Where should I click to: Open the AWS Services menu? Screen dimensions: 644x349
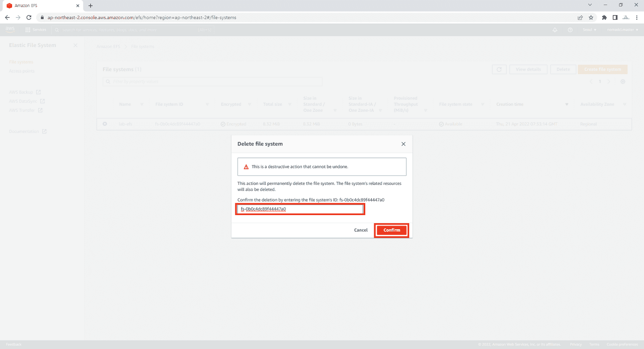pos(36,30)
